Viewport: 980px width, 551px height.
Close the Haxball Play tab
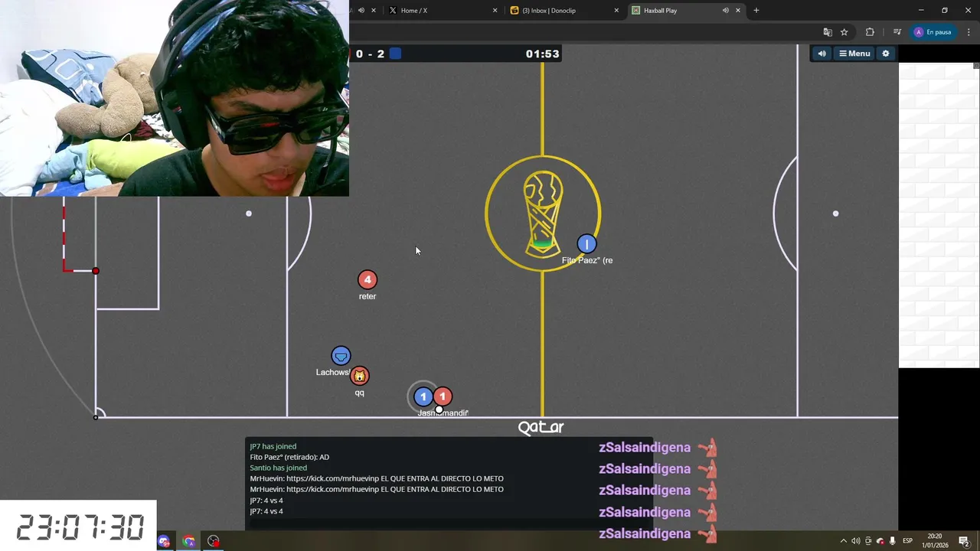pos(738,11)
